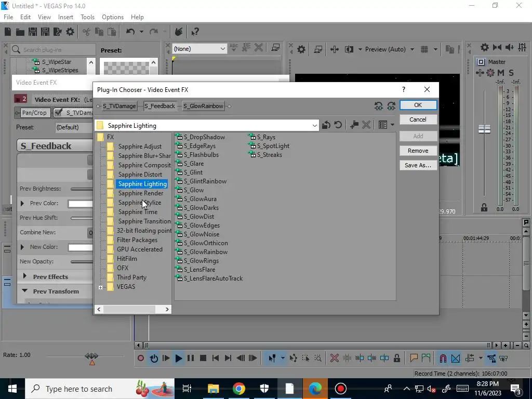Toggle the Enable Snapping magnet icon
The width and height of the screenshot is (532, 399).
pos(443,358)
